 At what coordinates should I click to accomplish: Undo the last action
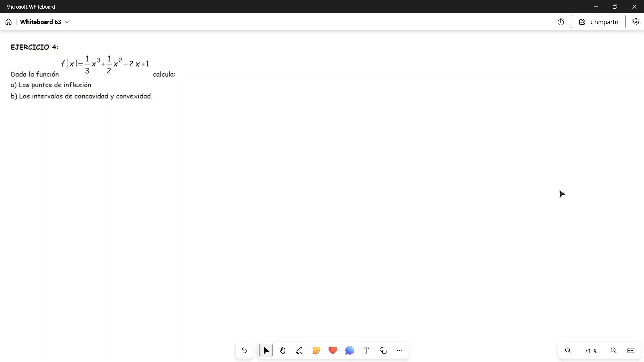pos(244,351)
